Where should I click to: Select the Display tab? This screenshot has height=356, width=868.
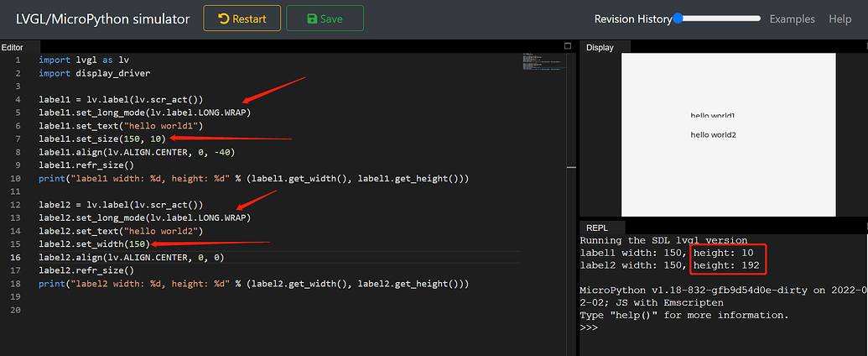(x=600, y=47)
